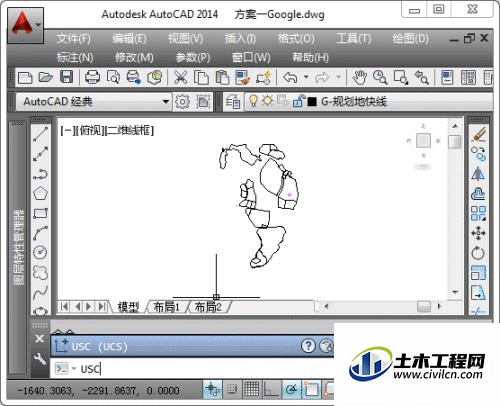Open the DesignCenter icon
The height and width of the screenshot is (406, 500).
[468, 78]
